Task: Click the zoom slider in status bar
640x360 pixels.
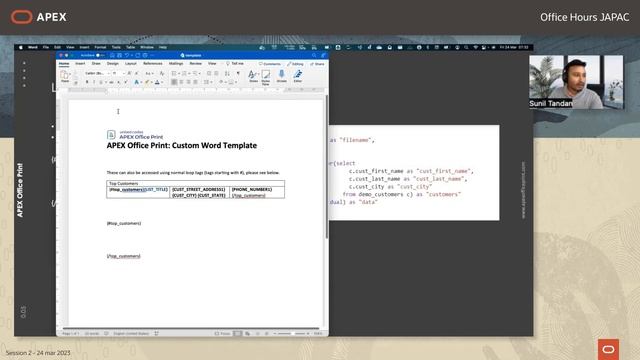Action: coord(291,333)
